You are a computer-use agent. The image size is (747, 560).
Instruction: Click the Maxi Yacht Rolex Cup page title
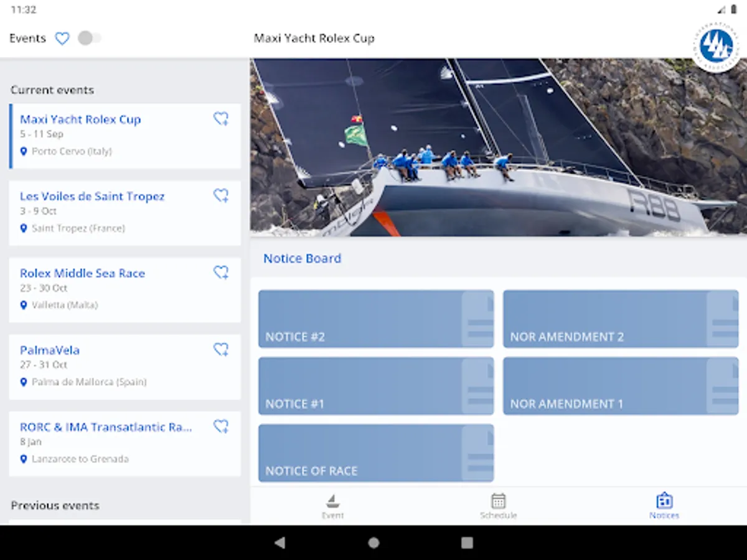[x=314, y=39]
